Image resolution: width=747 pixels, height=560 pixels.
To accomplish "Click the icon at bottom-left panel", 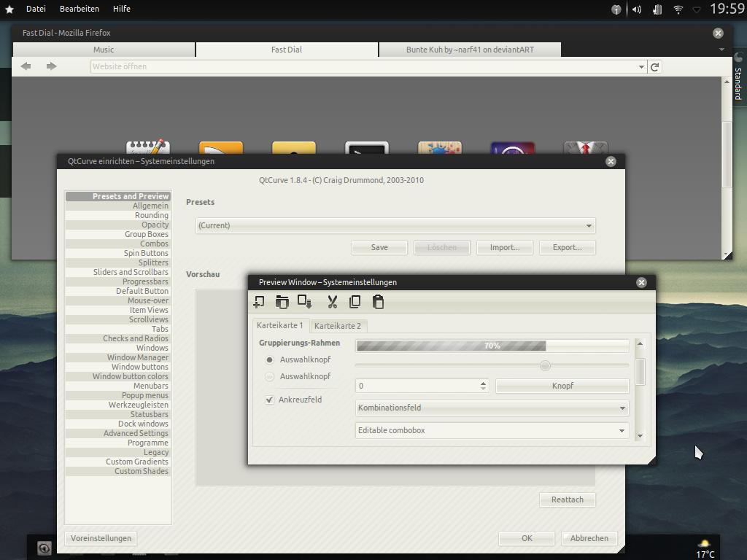I will click(x=44, y=548).
